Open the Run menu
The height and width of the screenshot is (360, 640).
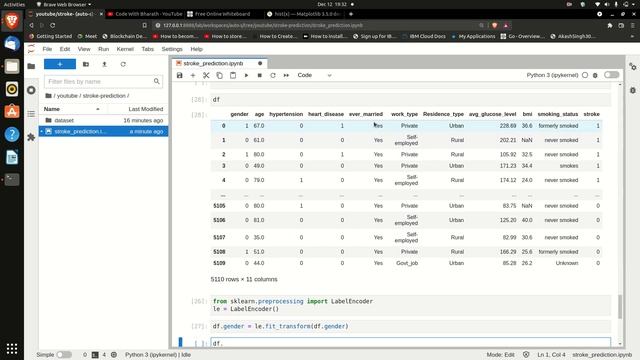103,49
